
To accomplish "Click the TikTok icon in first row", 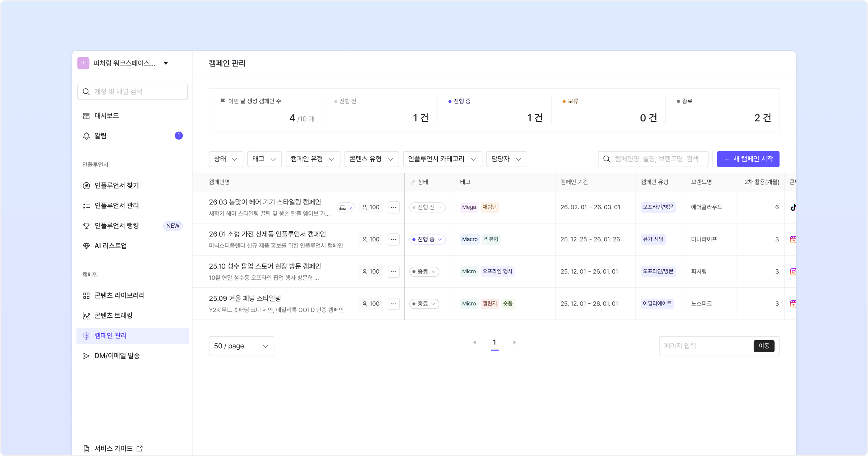I will point(793,207).
